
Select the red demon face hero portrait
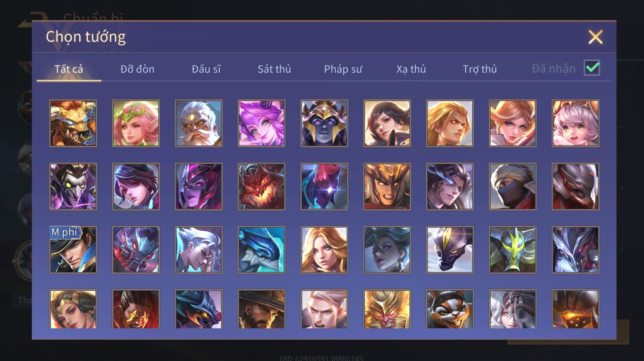261,186
